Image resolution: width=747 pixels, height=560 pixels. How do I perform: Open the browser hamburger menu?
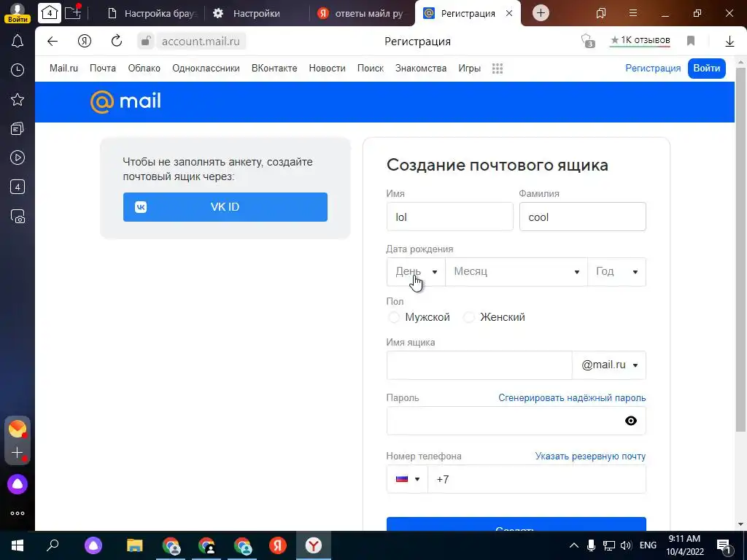633,13
